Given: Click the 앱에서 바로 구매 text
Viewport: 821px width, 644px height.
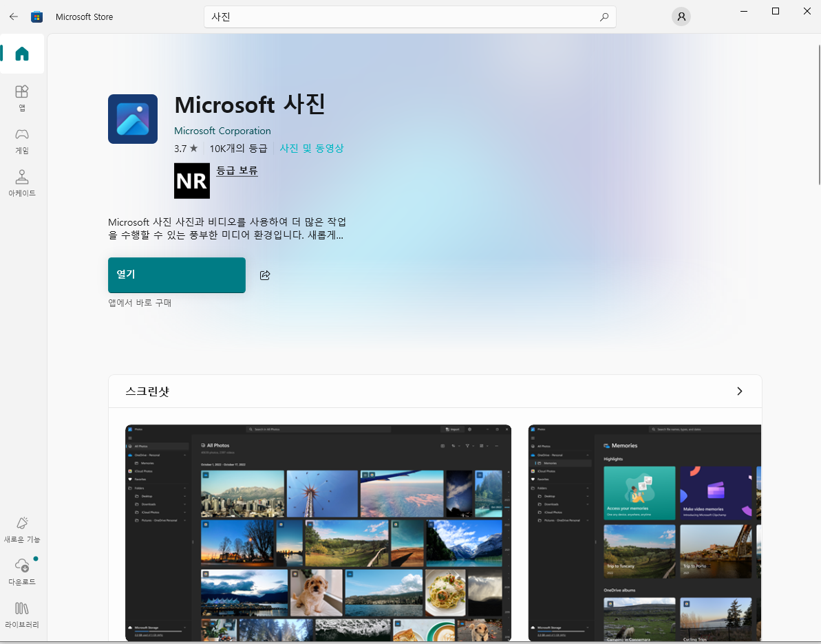Looking at the screenshot, I should (x=140, y=303).
